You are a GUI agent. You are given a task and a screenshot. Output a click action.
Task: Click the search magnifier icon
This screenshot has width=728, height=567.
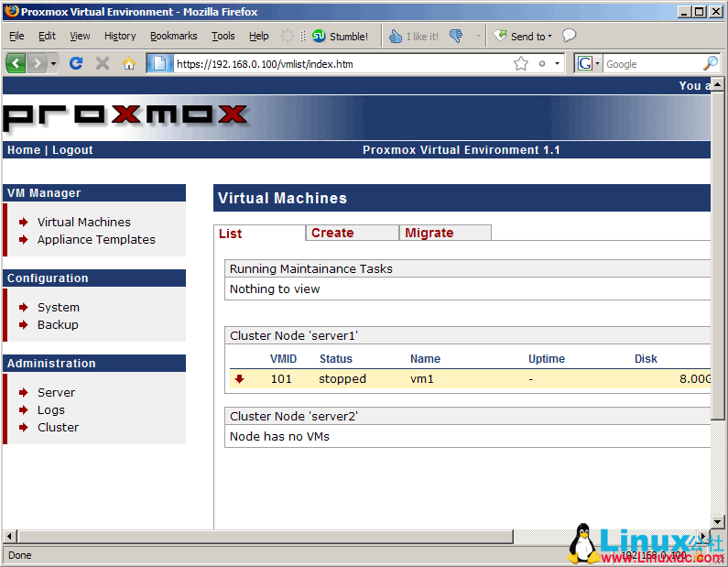pos(710,63)
